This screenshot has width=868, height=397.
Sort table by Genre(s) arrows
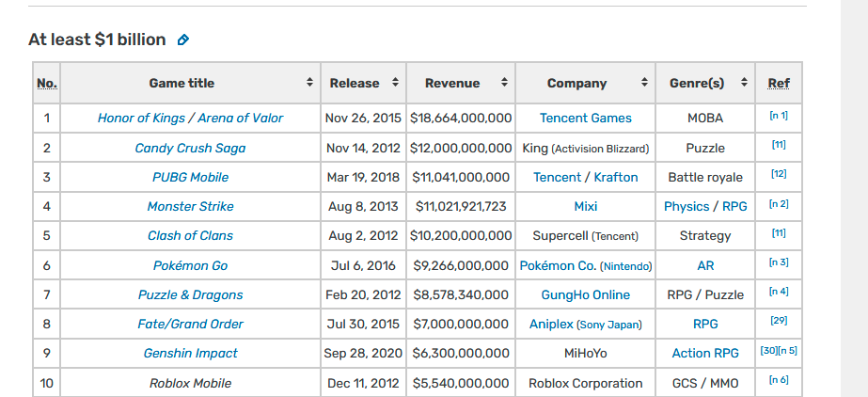pyautogui.click(x=744, y=83)
